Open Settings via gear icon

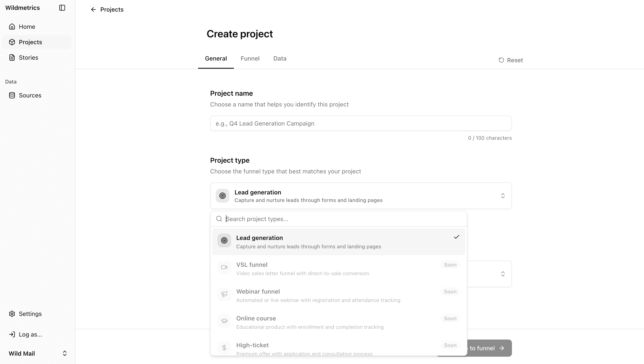click(x=12, y=314)
